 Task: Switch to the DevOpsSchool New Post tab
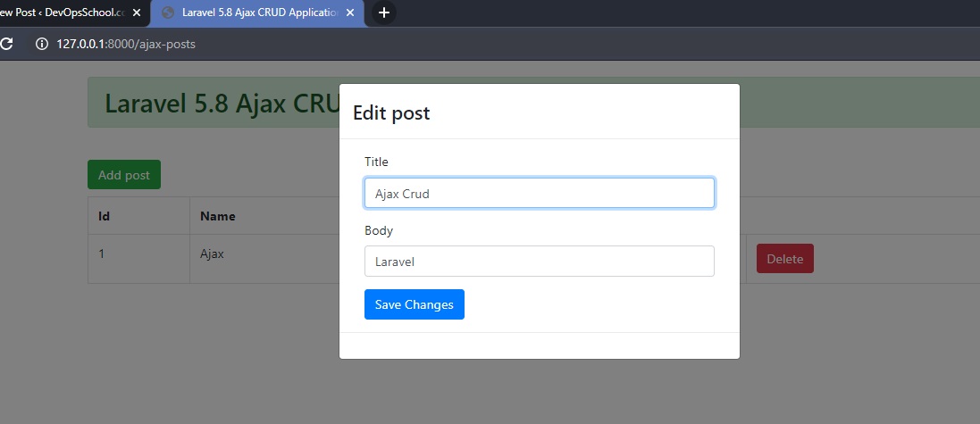pos(63,12)
